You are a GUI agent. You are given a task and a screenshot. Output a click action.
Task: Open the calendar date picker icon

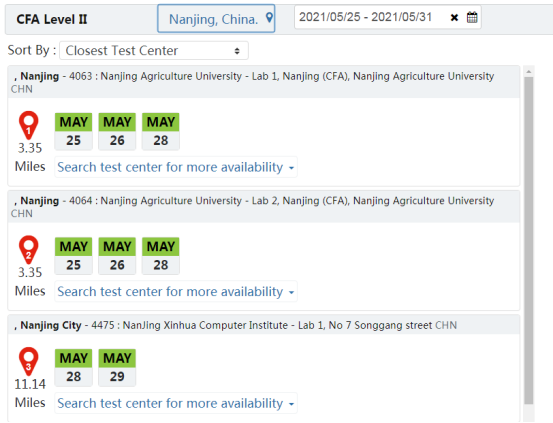pos(472,17)
